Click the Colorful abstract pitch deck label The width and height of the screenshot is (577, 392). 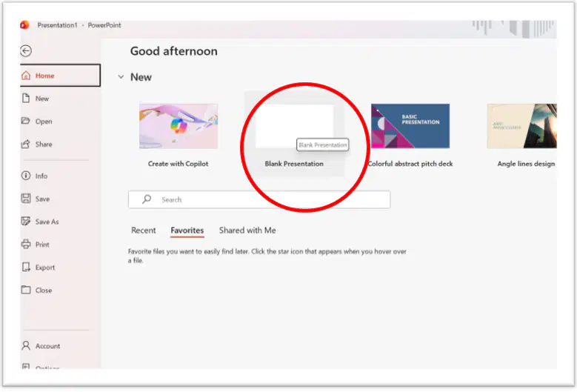pos(410,164)
